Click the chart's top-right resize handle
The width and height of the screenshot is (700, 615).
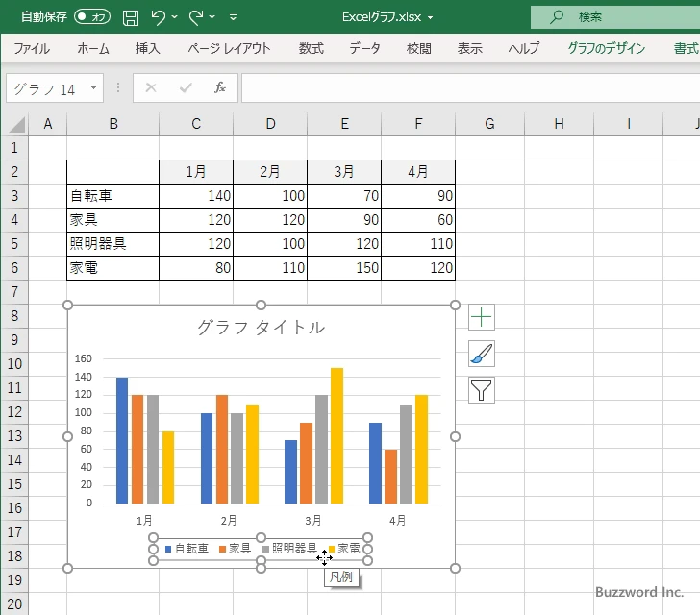(455, 305)
